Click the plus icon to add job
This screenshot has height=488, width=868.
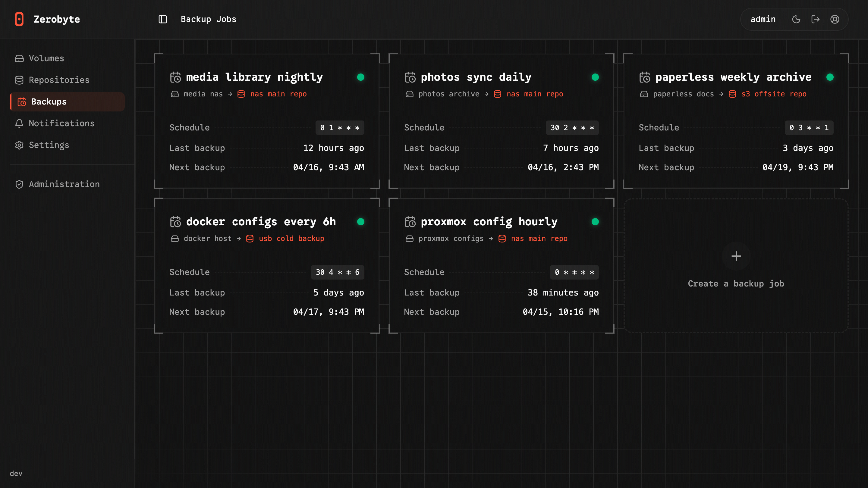coord(736,256)
